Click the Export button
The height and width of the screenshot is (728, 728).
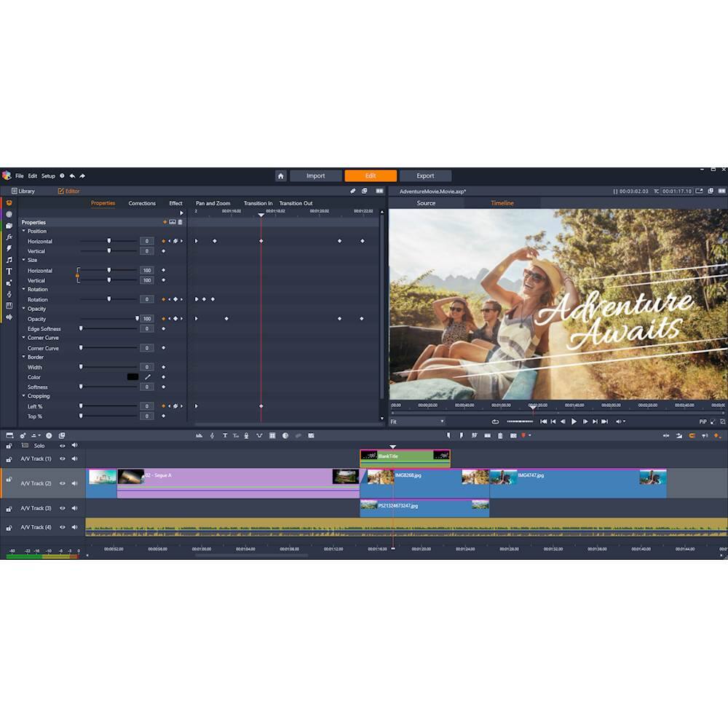click(425, 175)
